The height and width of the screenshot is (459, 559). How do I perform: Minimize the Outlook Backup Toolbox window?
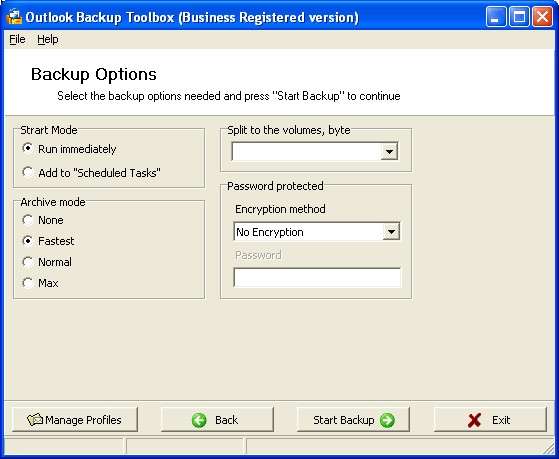click(496, 17)
